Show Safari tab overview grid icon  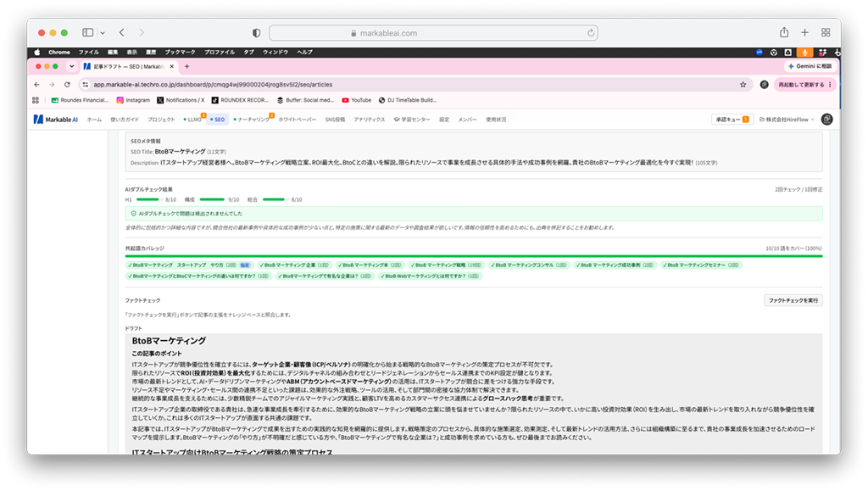pyautogui.click(x=826, y=33)
